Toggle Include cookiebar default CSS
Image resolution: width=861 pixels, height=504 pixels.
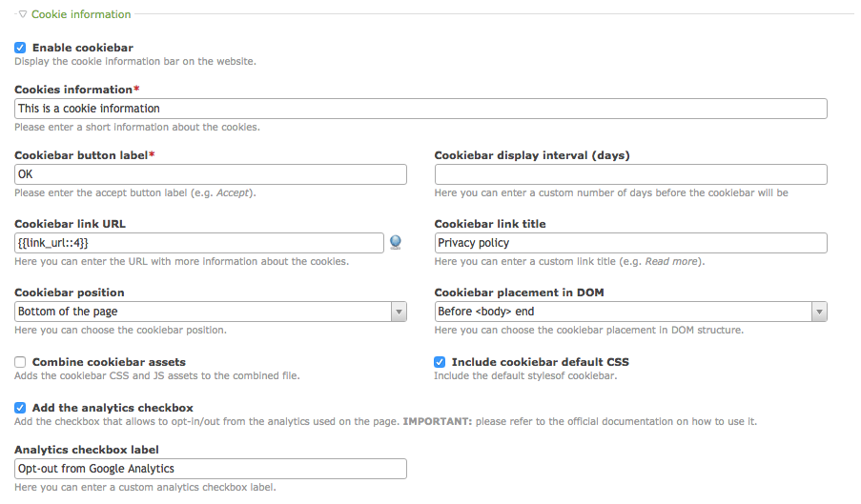(440, 362)
